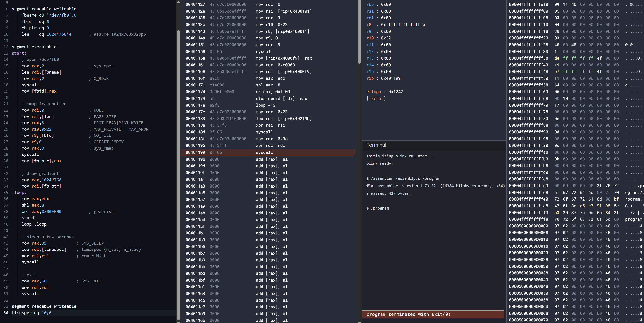Click the editor vertical scrollbar thumb
644x323 pixels.
178,175
